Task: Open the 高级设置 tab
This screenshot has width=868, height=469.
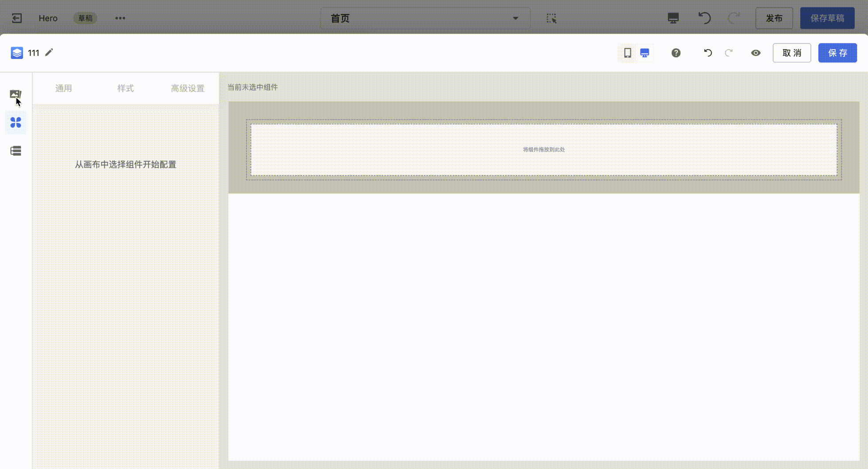Action: [x=188, y=88]
